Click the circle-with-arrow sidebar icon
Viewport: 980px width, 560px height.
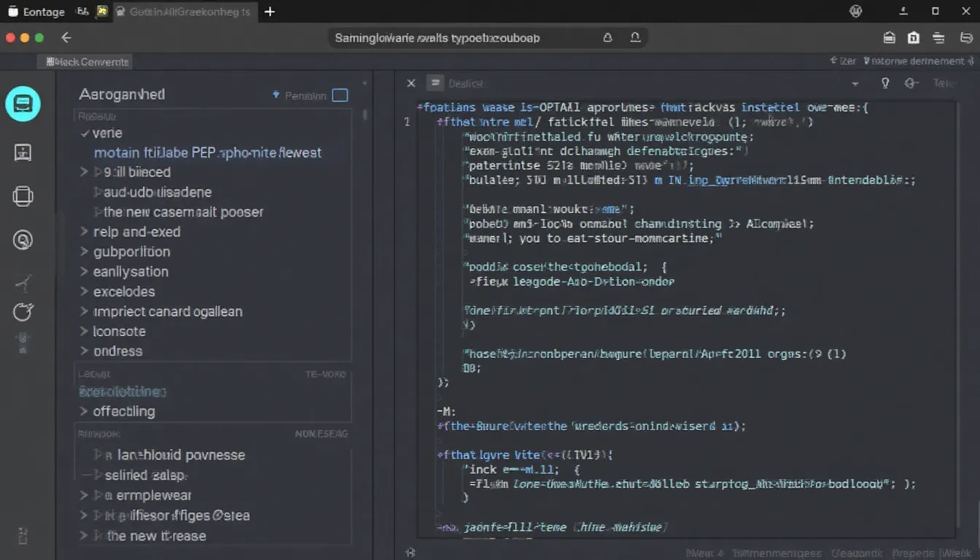tap(23, 311)
